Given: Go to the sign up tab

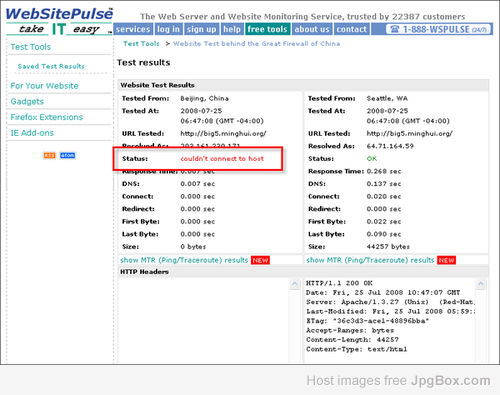Looking at the screenshot, I should (x=201, y=29).
